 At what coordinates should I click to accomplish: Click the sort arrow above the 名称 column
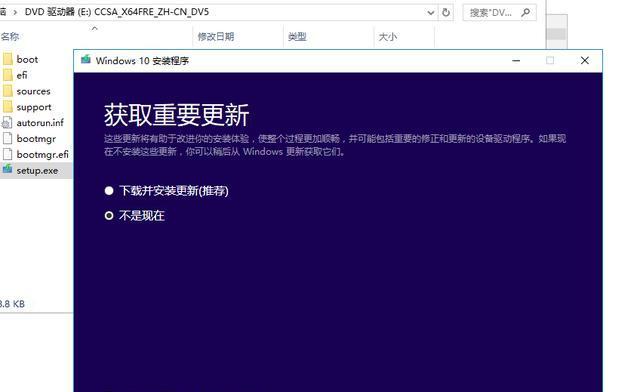95,28
